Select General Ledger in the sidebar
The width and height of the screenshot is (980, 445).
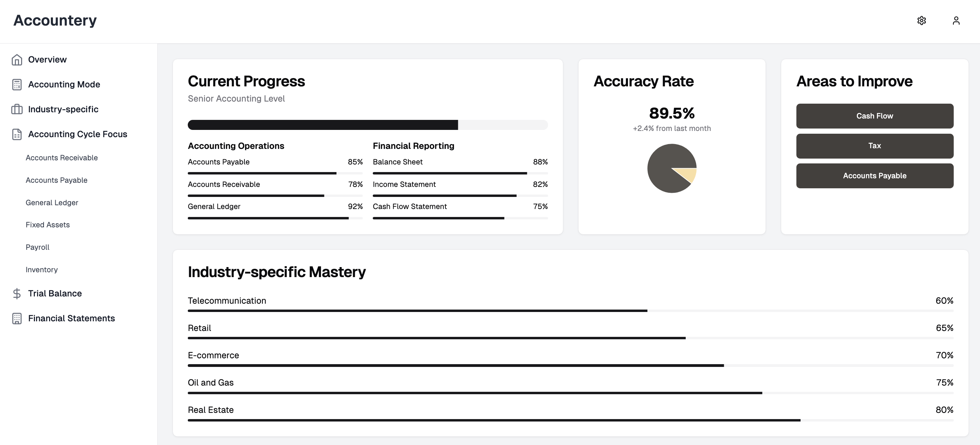52,202
